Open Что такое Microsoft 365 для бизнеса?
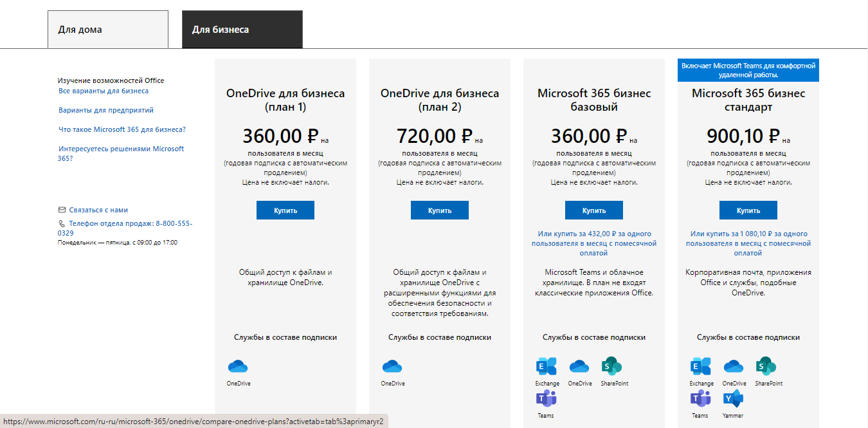The height and width of the screenshot is (428, 868). click(x=122, y=129)
